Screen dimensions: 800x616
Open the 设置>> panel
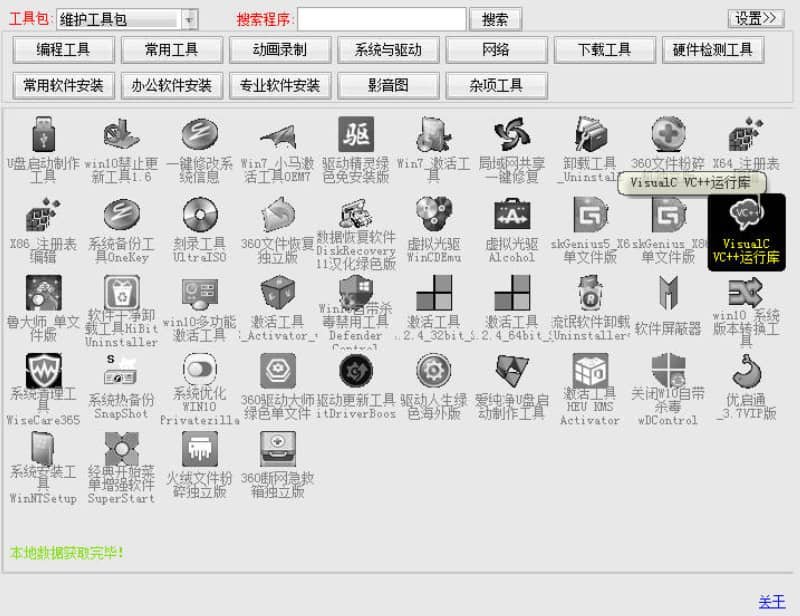point(756,18)
